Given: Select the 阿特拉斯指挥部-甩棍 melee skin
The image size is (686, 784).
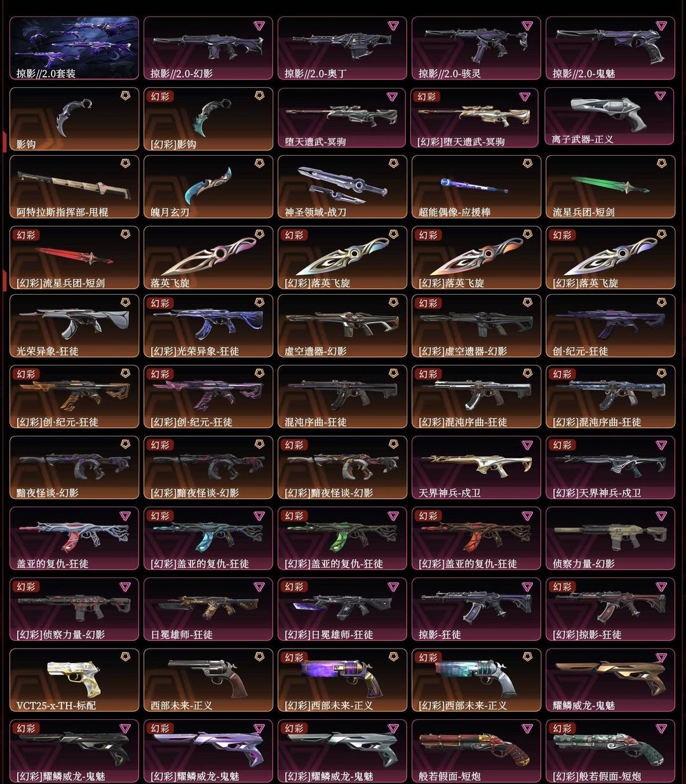Looking at the screenshot, I should (x=74, y=187).
